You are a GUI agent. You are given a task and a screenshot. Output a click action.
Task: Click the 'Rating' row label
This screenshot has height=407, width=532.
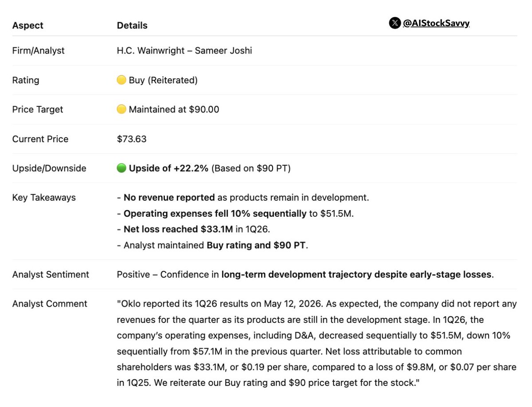pyautogui.click(x=26, y=80)
